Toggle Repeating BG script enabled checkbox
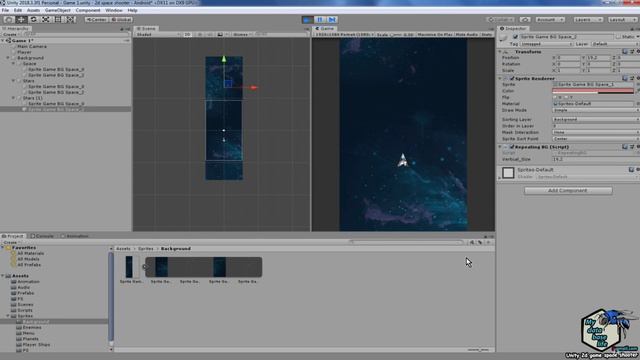Image resolution: width=640 pixels, height=360 pixels. click(x=512, y=147)
